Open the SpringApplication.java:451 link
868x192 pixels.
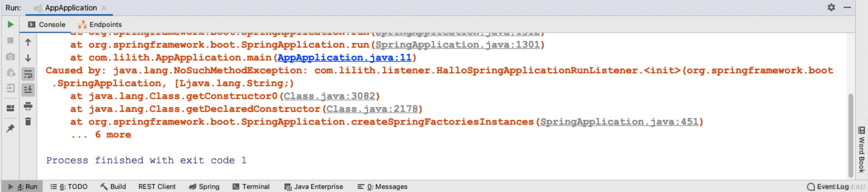619,122
